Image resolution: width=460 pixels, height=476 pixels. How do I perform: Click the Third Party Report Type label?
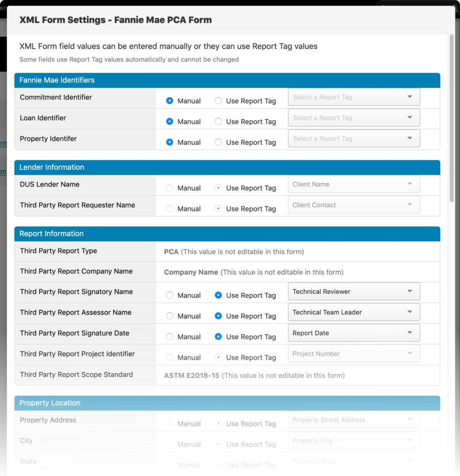(x=58, y=251)
